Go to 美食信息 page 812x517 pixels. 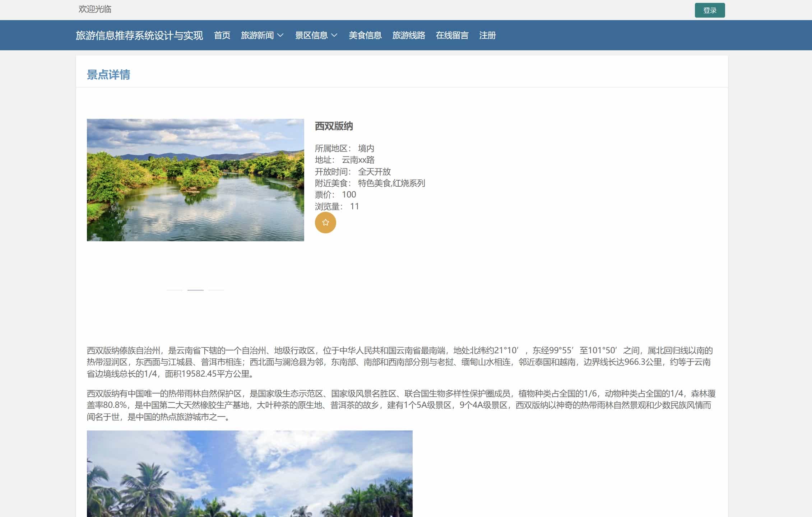pyautogui.click(x=365, y=35)
